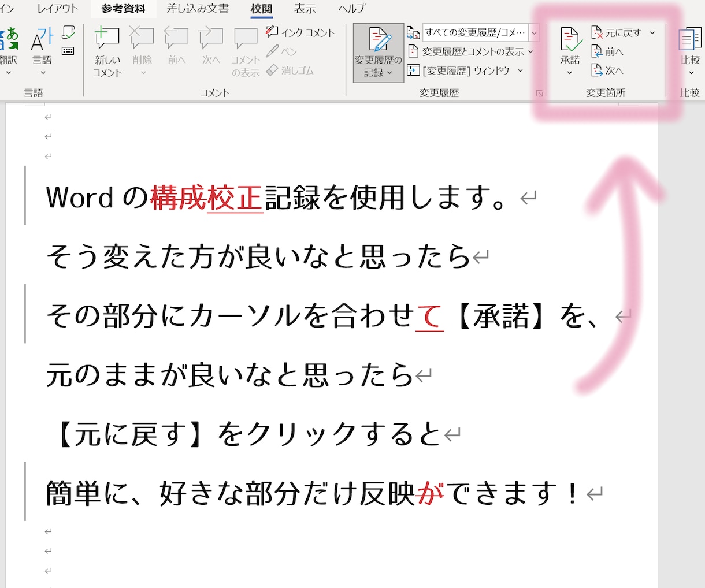Click the revision bar beside その部分に line
This screenshot has width=705, height=588.
[x=25, y=314]
